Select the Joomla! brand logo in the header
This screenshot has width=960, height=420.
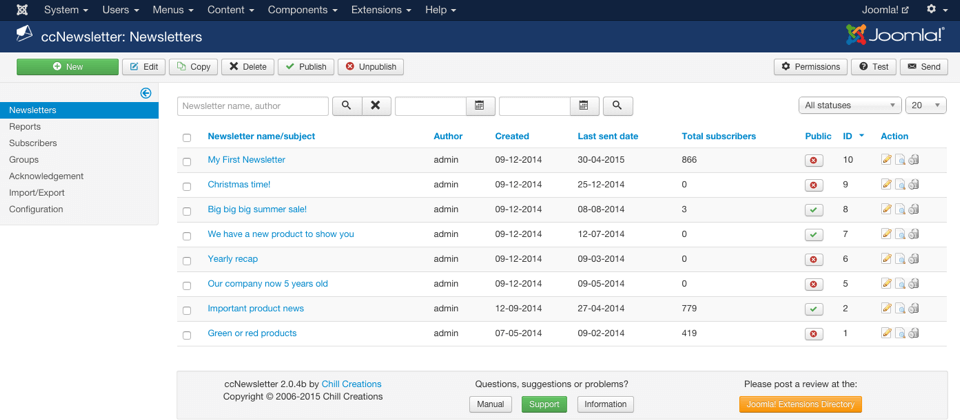point(894,35)
